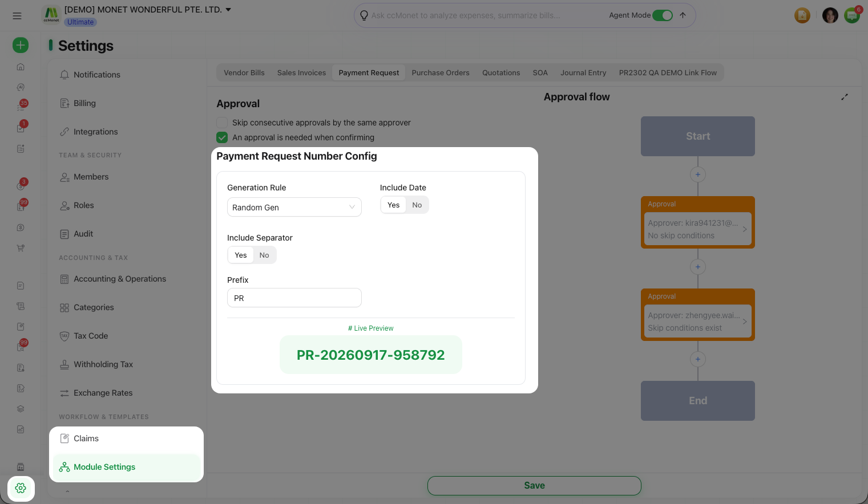
Task: Open the Generation Rule dropdown
Action: (x=294, y=207)
